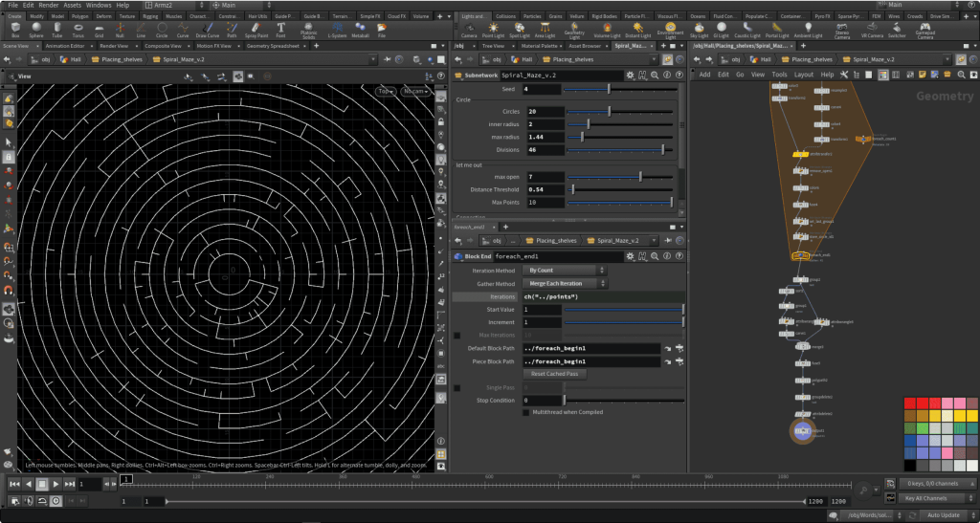The image size is (980, 523).
Task: Add a Spot Light from the shelf
Action: point(519,30)
